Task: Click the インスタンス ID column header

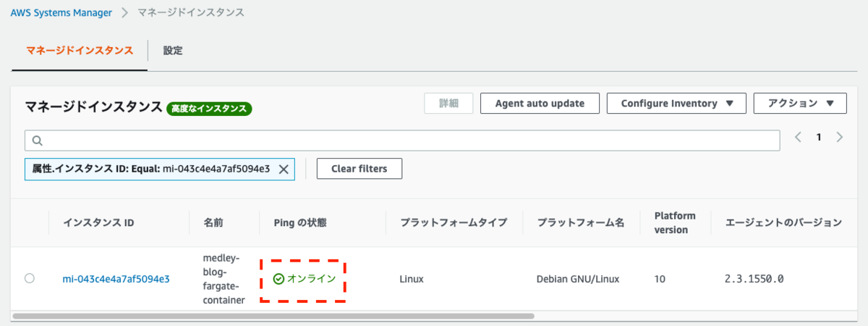Action: 98,223
